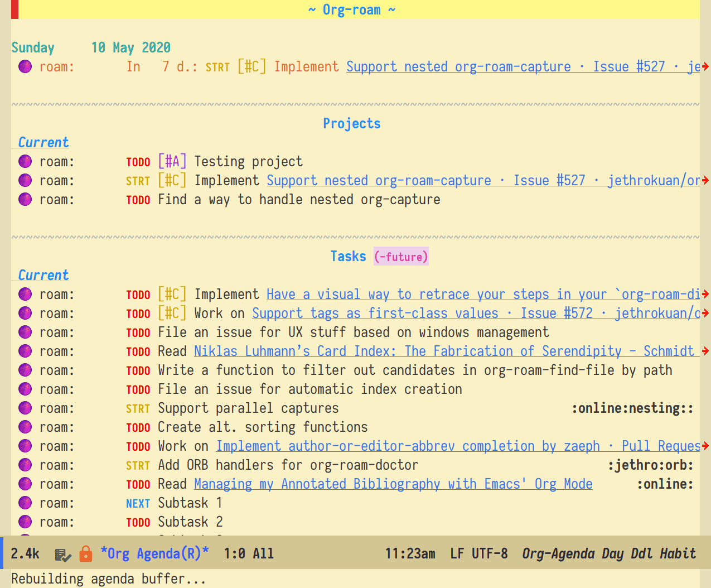Click the icon beside Subtask 2
Screen dimensions: 711x588
25,522
